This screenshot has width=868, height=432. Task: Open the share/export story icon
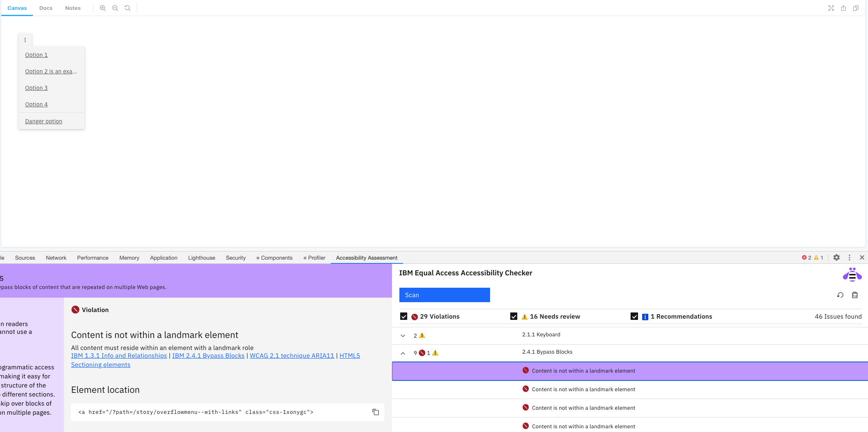click(x=843, y=8)
